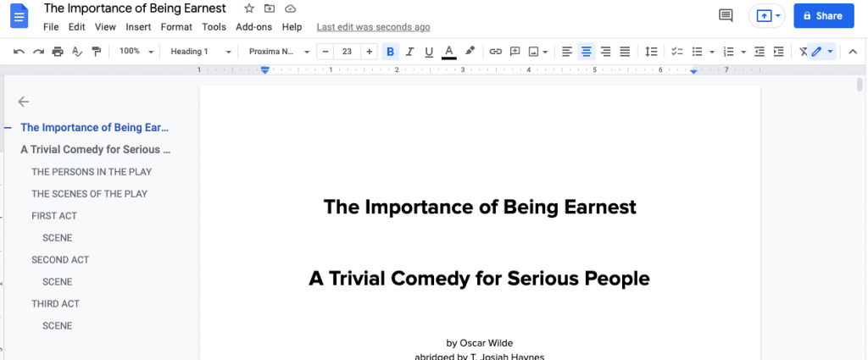Jump to SECOND ACT in outline
Image resolution: width=868 pixels, height=360 pixels.
click(x=60, y=260)
